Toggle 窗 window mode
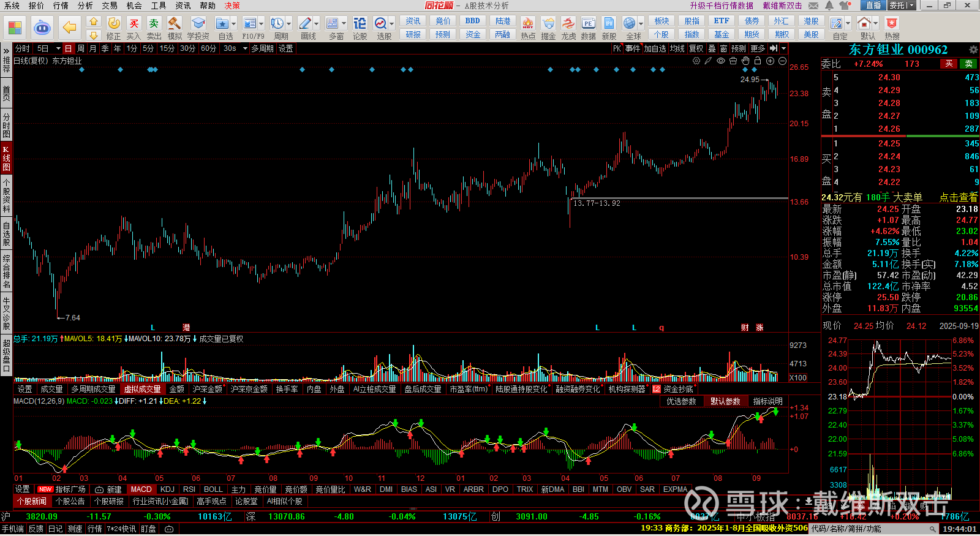This screenshot has height=536, width=980. 724,48
